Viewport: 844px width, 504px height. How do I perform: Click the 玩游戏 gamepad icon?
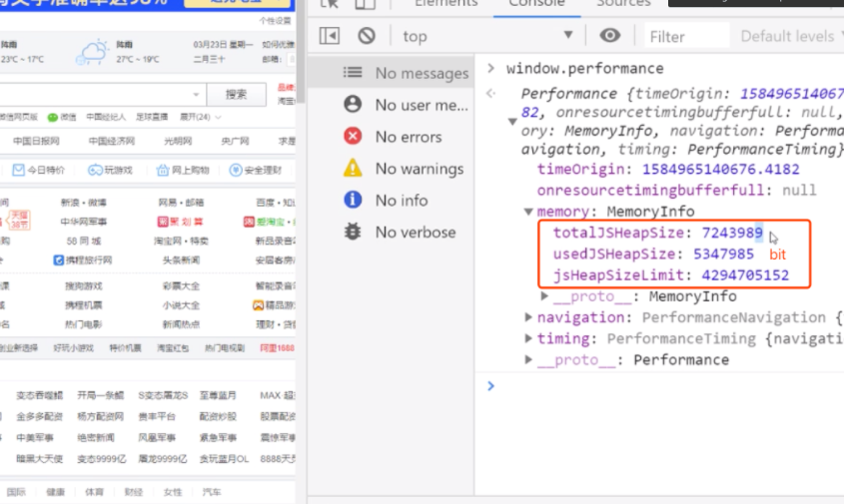pyautogui.click(x=95, y=170)
